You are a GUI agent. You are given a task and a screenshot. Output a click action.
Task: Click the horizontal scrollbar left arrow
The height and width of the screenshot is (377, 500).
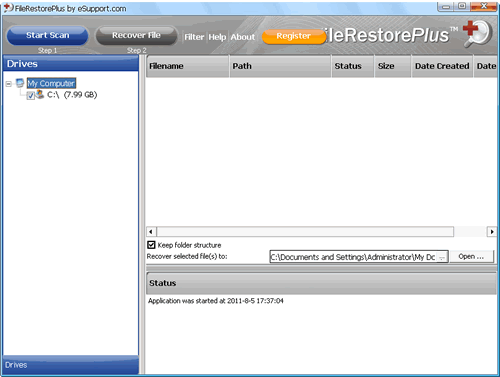(x=151, y=232)
